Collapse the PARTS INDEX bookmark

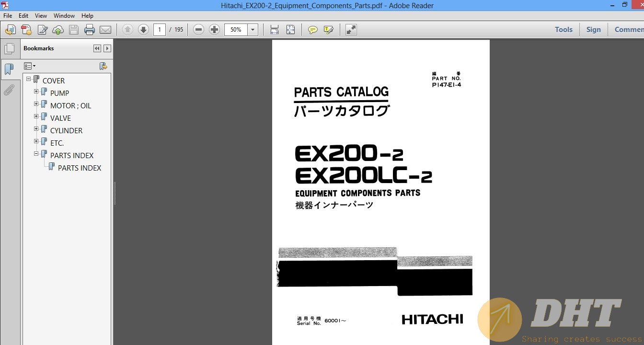pos(36,153)
